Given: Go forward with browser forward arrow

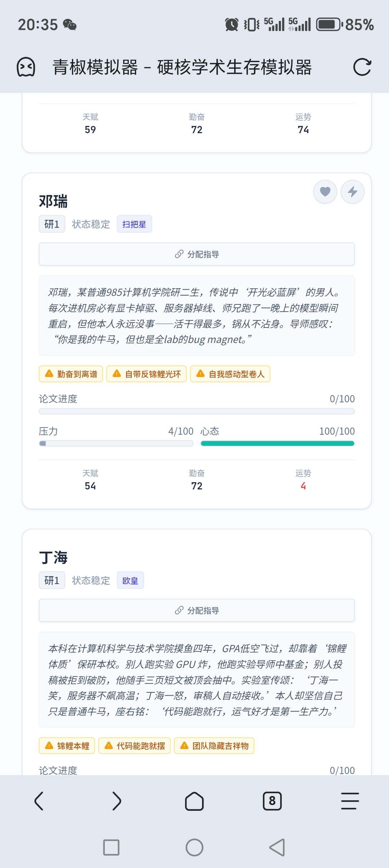Looking at the screenshot, I should [x=117, y=801].
